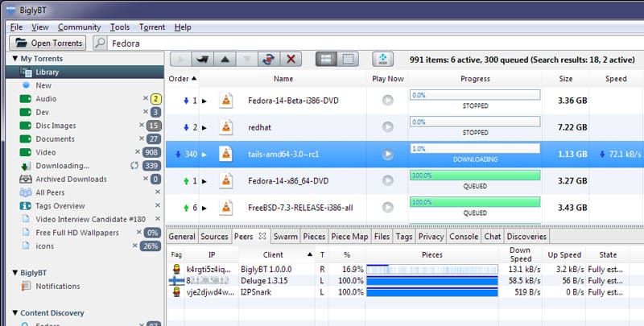The height and width of the screenshot is (326, 644).
Task: Click the k4rgti5z4iq peer pieces bar
Action: click(432, 270)
